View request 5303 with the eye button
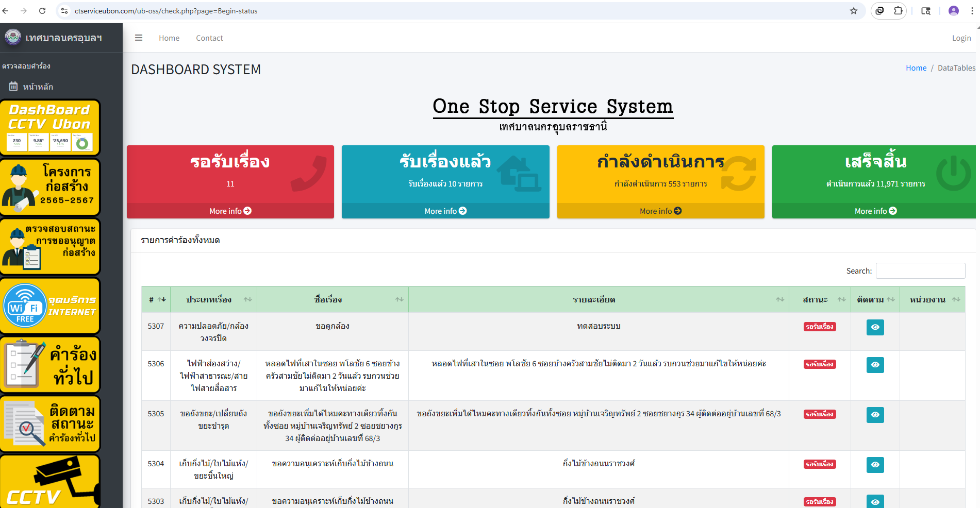The width and height of the screenshot is (980, 508). pyautogui.click(x=875, y=502)
